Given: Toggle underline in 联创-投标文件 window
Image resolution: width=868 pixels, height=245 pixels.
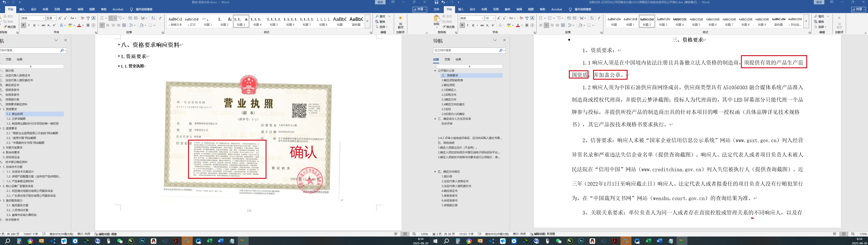Looking at the screenshot, I should [x=34, y=25].
